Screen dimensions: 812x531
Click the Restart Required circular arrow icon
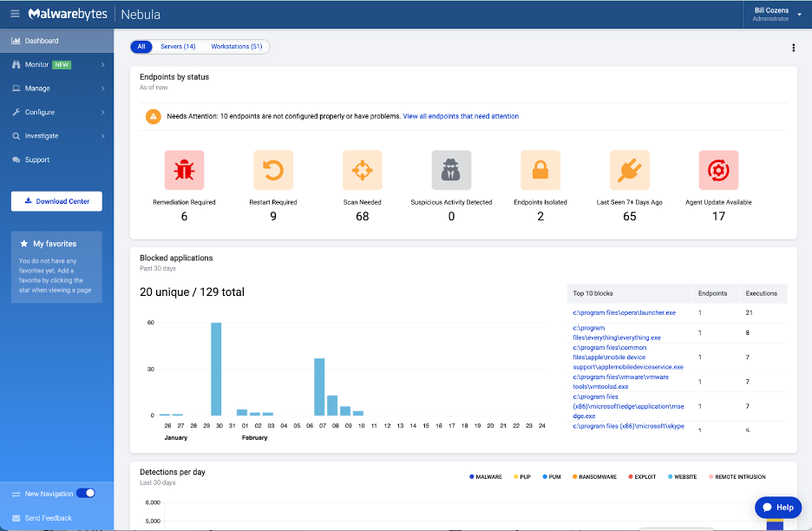pos(273,170)
